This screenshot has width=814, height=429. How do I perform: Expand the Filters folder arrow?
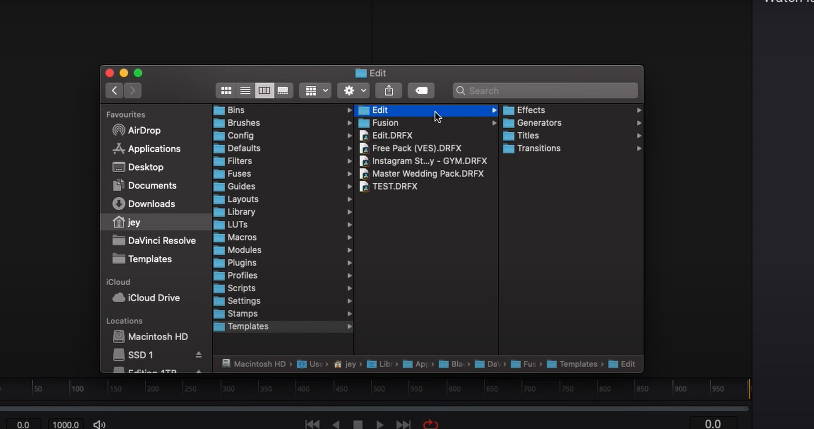pyautogui.click(x=349, y=161)
